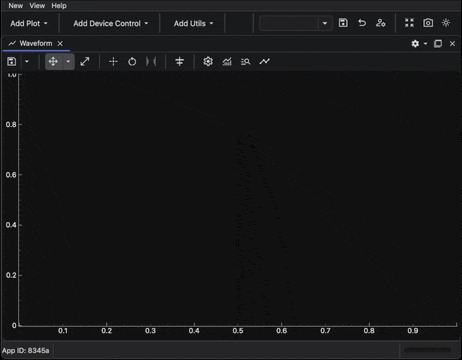Click the save profile icon in top toolbar
462x360 pixels.
pyautogui.click(x=343, y=23)
